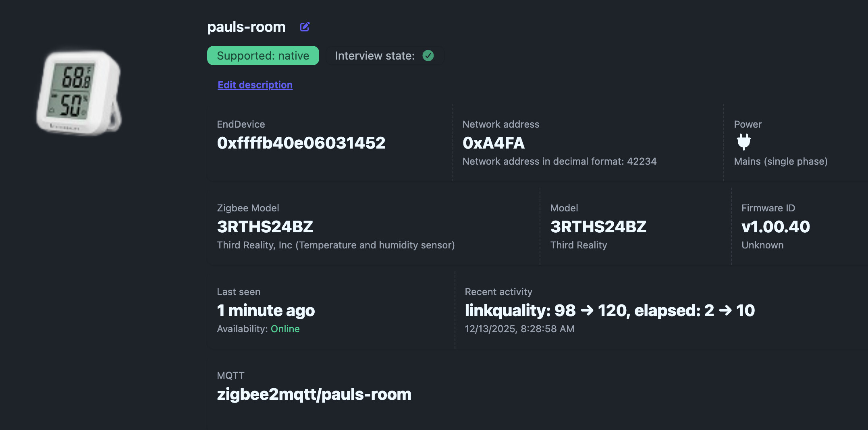The image size is (868, 430).
Task: Click the 1 minute ago last seen value
Action: click(x=266, y=310)
